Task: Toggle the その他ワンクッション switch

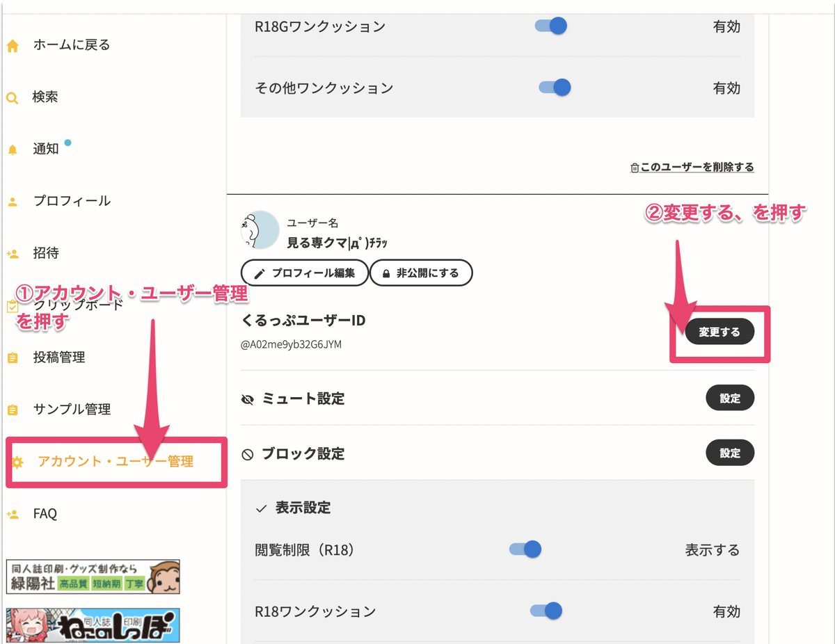Action: [x=555, y=88]
